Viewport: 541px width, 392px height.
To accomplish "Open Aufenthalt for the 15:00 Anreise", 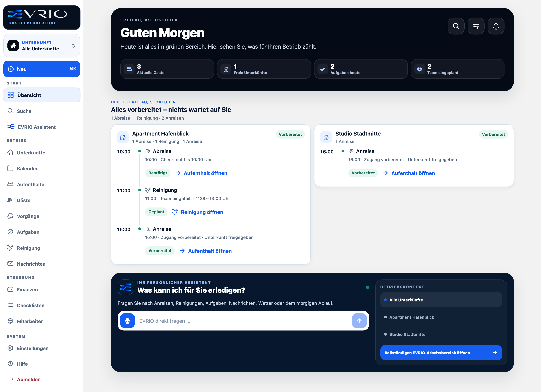I will click(206, 251).
